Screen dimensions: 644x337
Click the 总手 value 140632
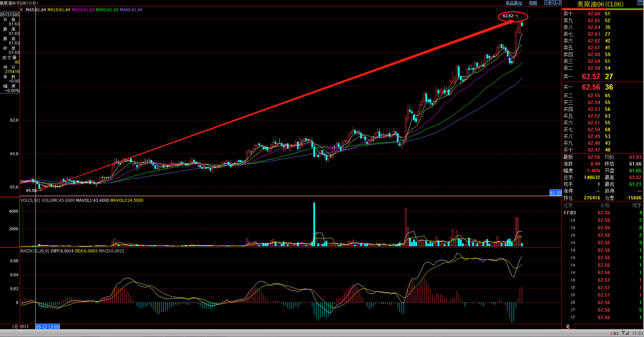pos(592,178)
